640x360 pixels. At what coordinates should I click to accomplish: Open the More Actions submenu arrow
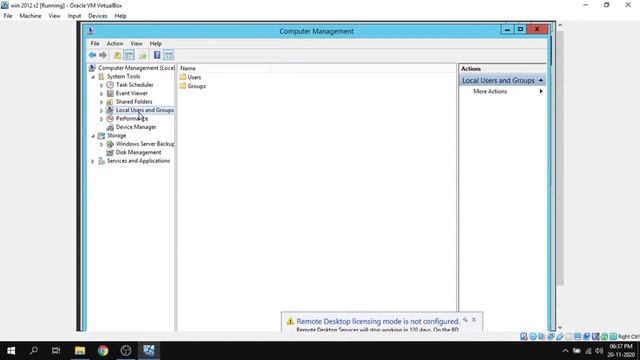tap(541, 91)
